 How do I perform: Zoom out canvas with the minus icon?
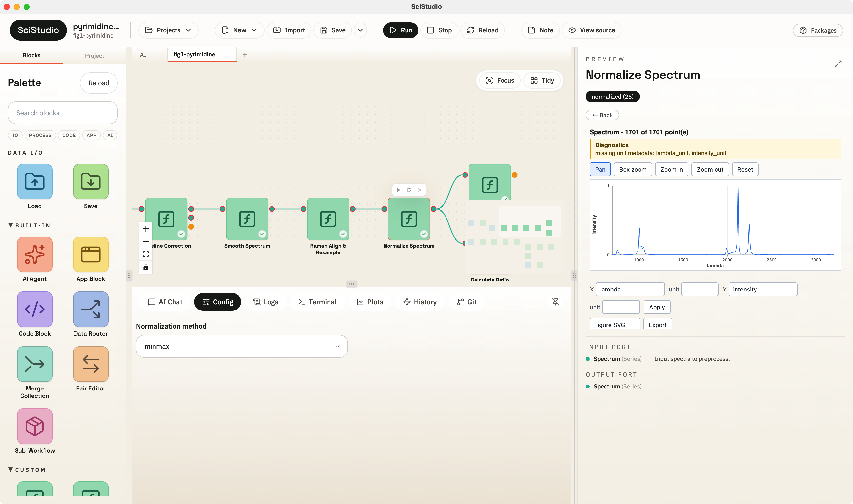[x=146, y=241]
